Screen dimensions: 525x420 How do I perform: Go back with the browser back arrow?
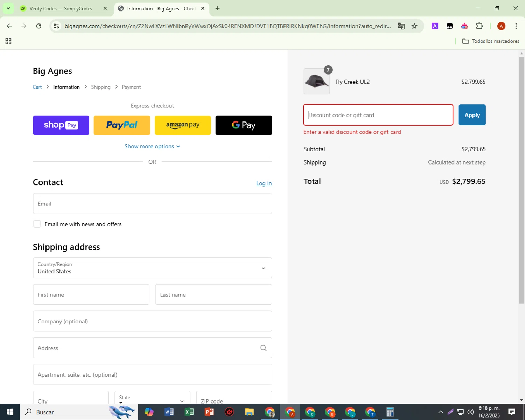pos(9,26)
